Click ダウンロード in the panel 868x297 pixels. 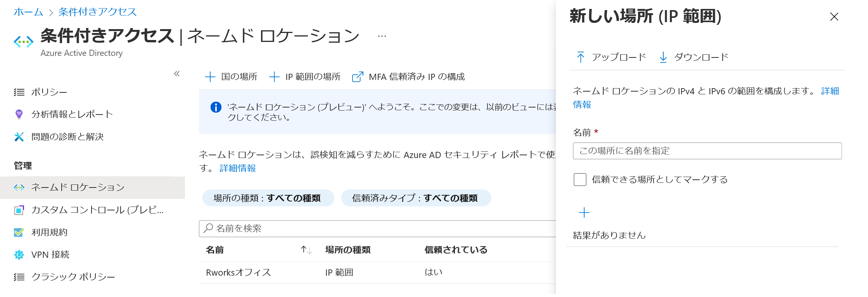click(x=694, y=57)
